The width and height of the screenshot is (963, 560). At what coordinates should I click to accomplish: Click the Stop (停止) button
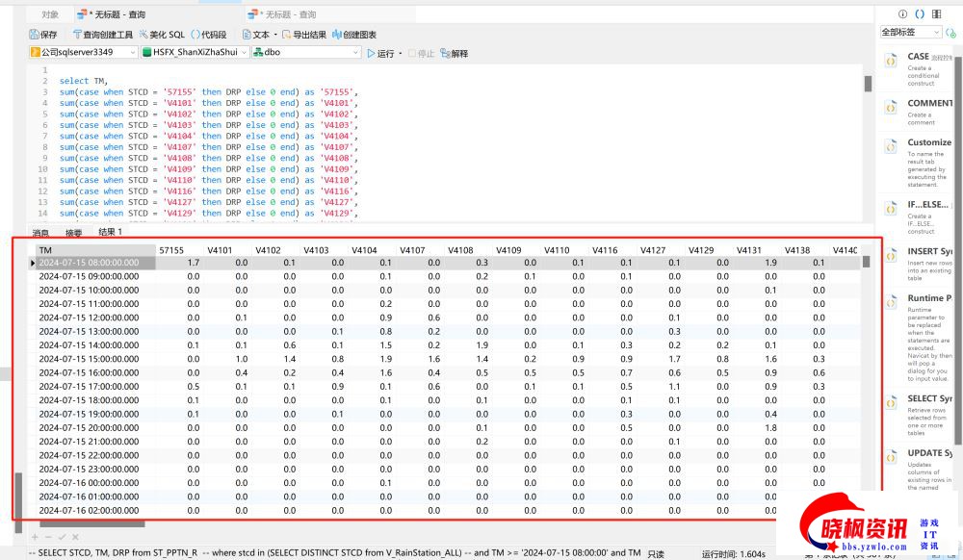422,53
